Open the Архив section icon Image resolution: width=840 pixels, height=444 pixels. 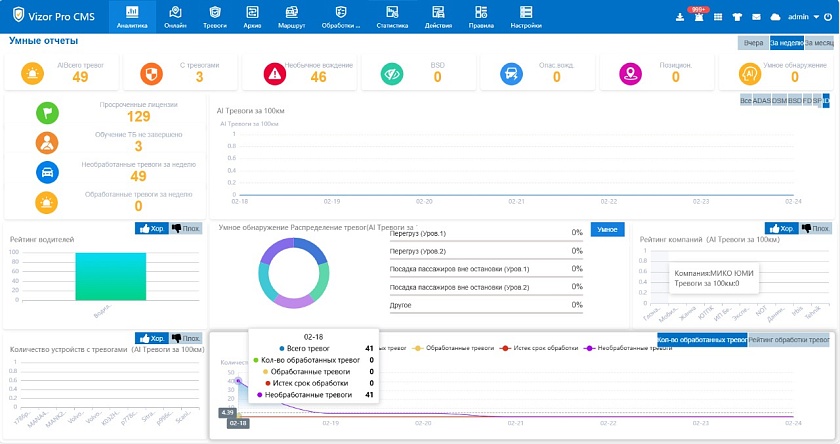point(253,12)
